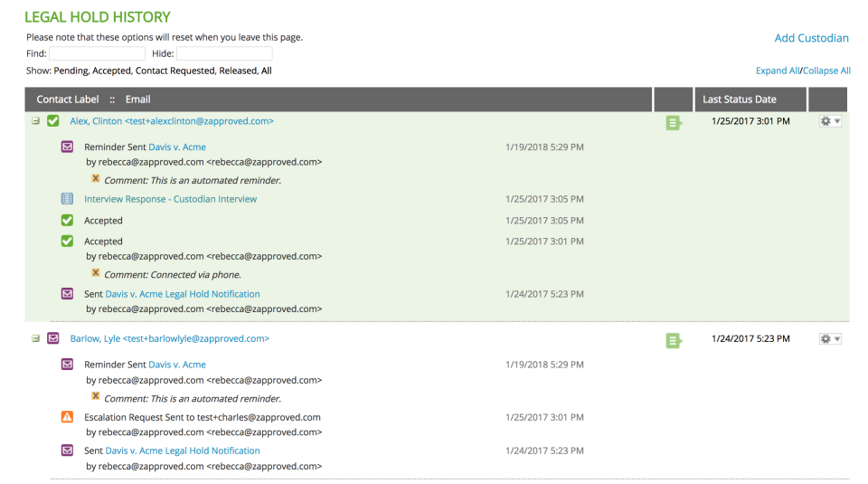Click the Add Custodian link
Image resolution: width=868 pixels, height=484 pixels.
pyautogui.click(x=811, y=38)
